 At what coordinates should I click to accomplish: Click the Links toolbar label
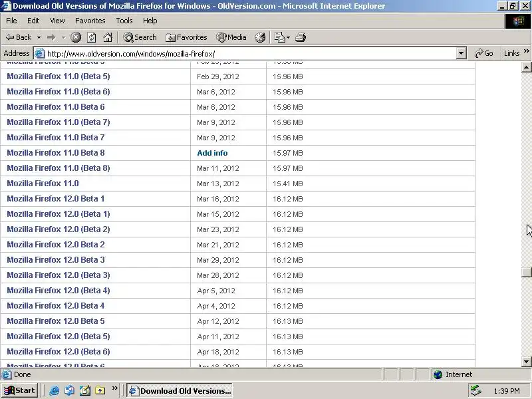pos(511,53)
